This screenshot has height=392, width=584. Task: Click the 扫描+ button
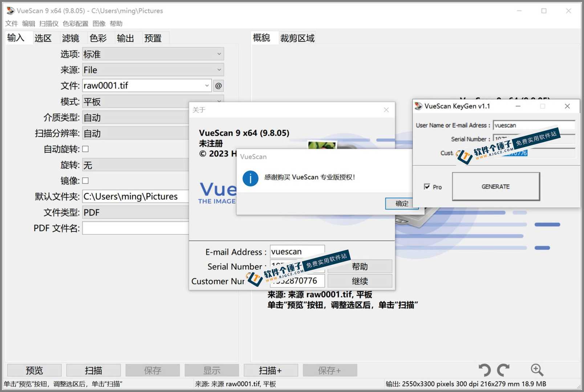point(271,370)
